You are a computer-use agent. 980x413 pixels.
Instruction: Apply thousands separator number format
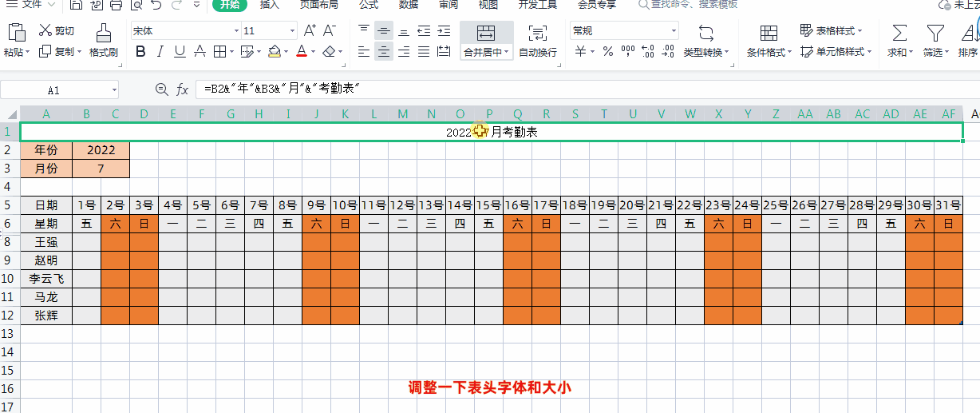point(628,52)
